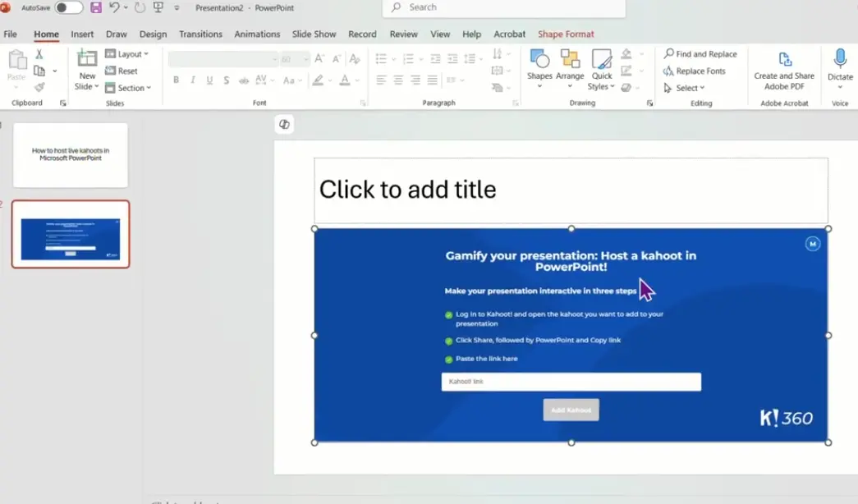Image resolution: width=858 pixels, height=504 pixels.
Task: Click the Dictate microphone icon
Action: tap(840, 60)
